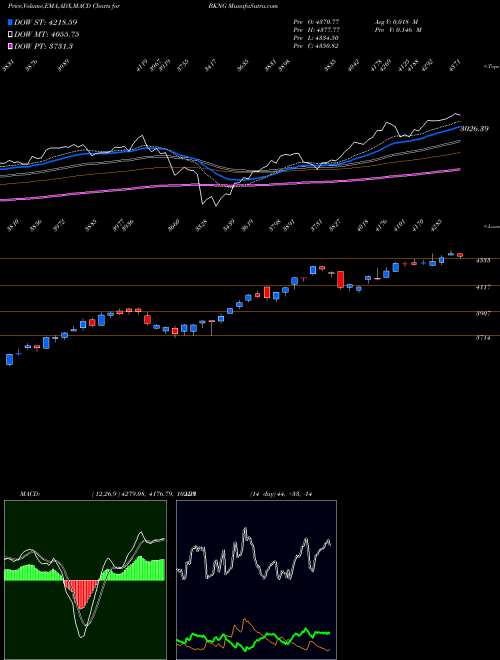This screenshot has width=500, height=660.
Task: Select the DOW MT: 4055.75 label
Action: pyautogui.click(x=47, y=34)
